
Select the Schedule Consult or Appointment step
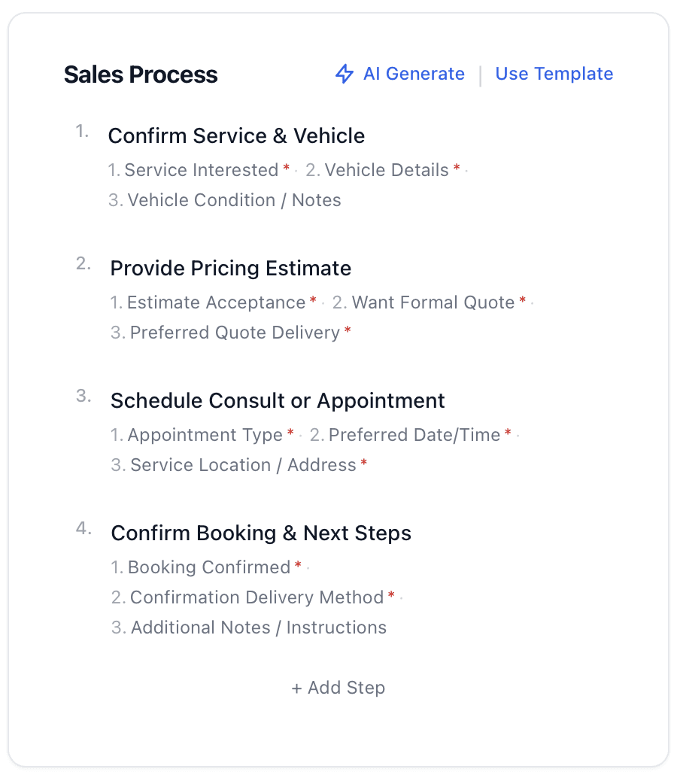coord(278,401)
